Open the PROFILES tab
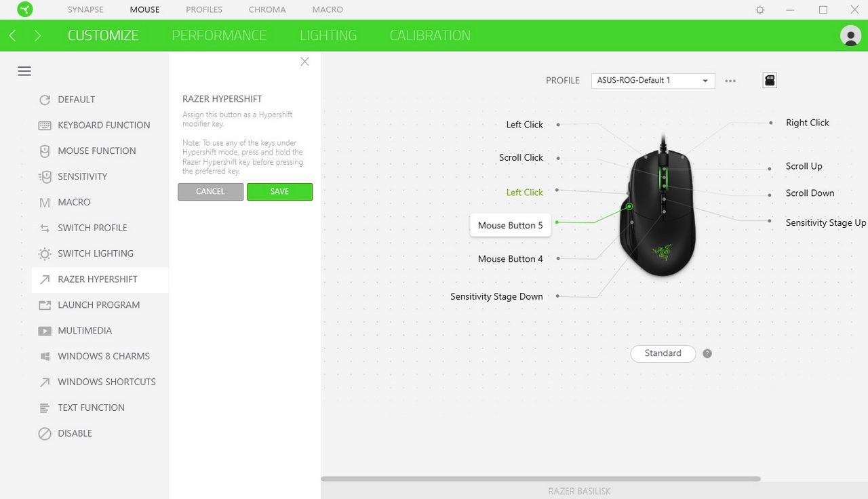 click(x=204, y=9)
